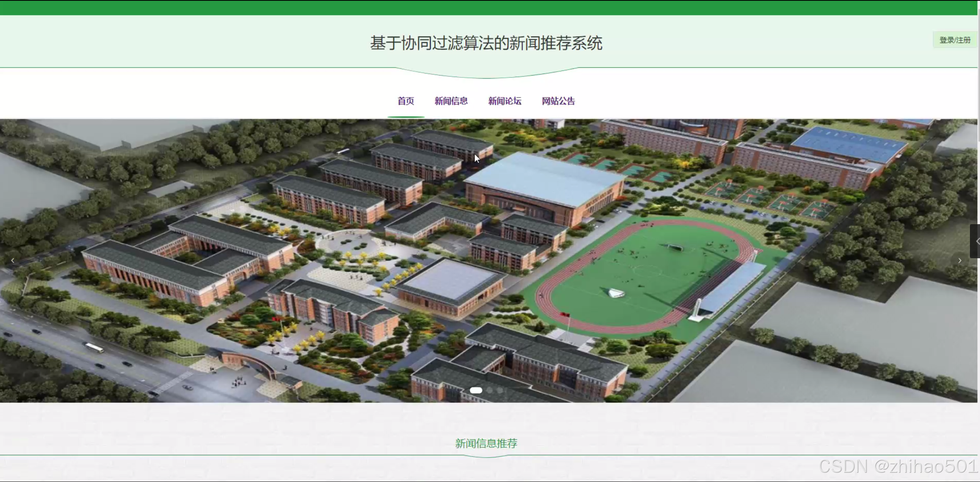
Task: Click the 新闻信息推荐 section heading
Action: pyautogui.click(x=486, y=443)
